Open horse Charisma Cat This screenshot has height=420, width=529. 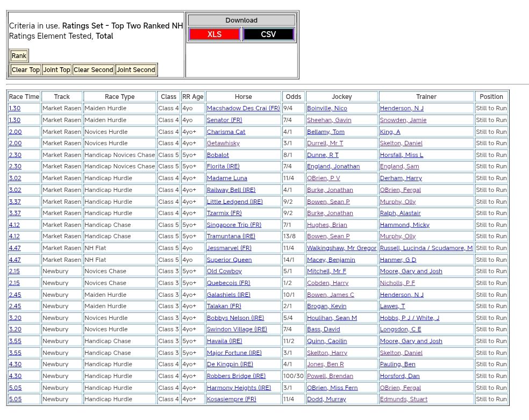(x=226, y=132)
